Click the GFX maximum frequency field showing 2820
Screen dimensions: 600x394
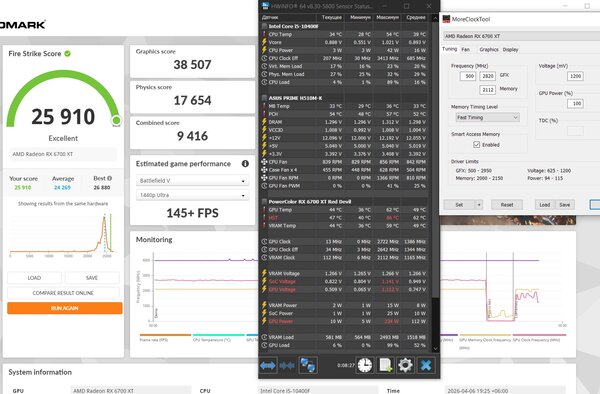tap(488, 76)
